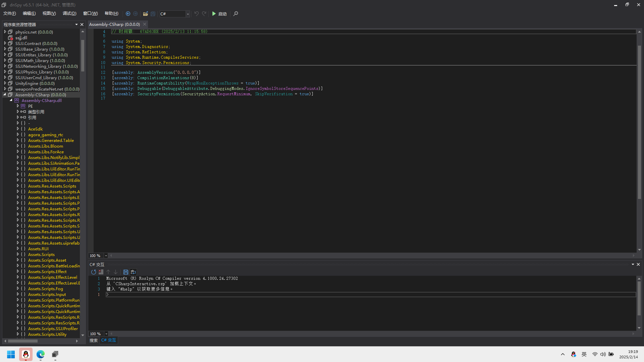Close the Assembly-CSharp (0.0.0.0) document tab

(x=145, y=24)
